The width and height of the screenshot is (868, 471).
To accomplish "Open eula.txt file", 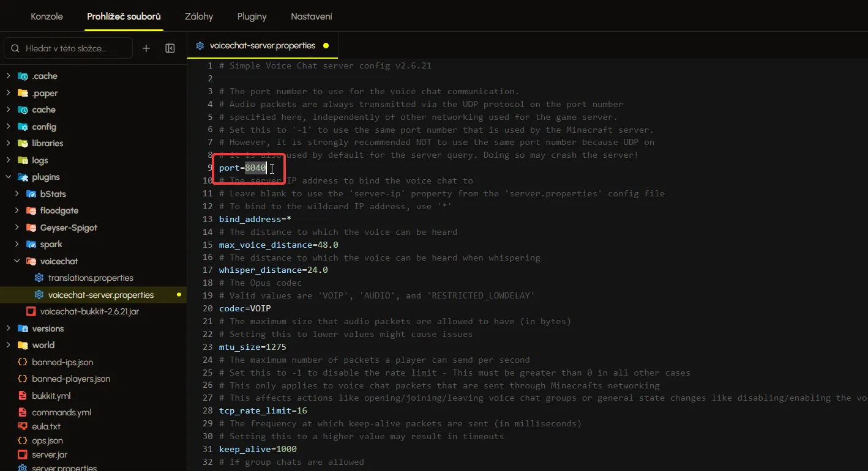I will tap(46, 426).
